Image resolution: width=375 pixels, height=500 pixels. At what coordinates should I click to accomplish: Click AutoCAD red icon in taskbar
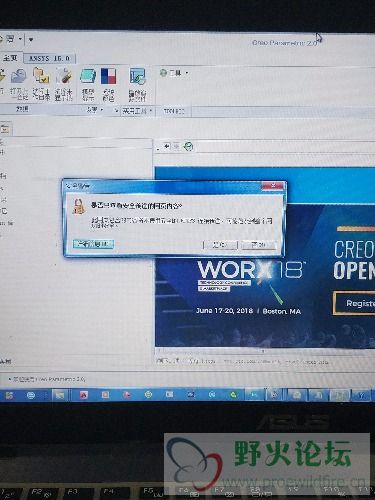click(x=83, y=395)
